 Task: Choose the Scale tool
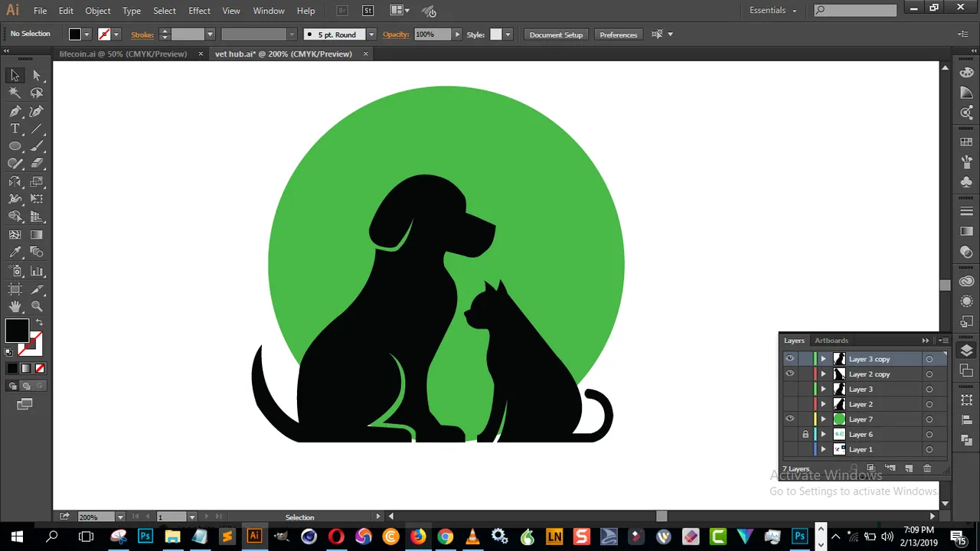pos(37,181)
